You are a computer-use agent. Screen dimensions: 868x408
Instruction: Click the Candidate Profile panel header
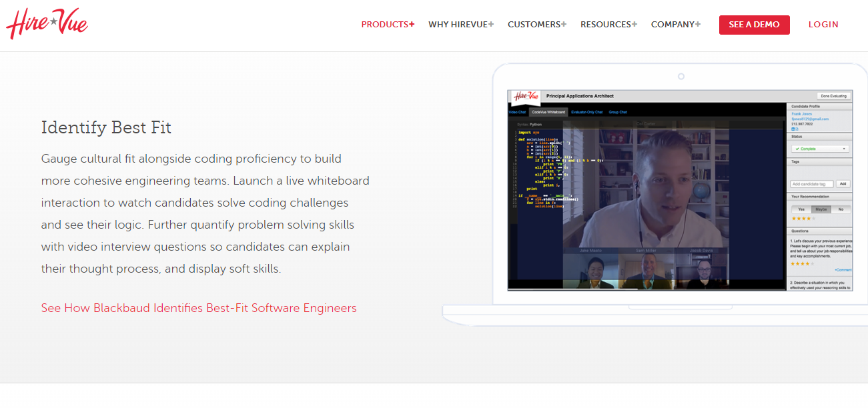tap(820, 107)
